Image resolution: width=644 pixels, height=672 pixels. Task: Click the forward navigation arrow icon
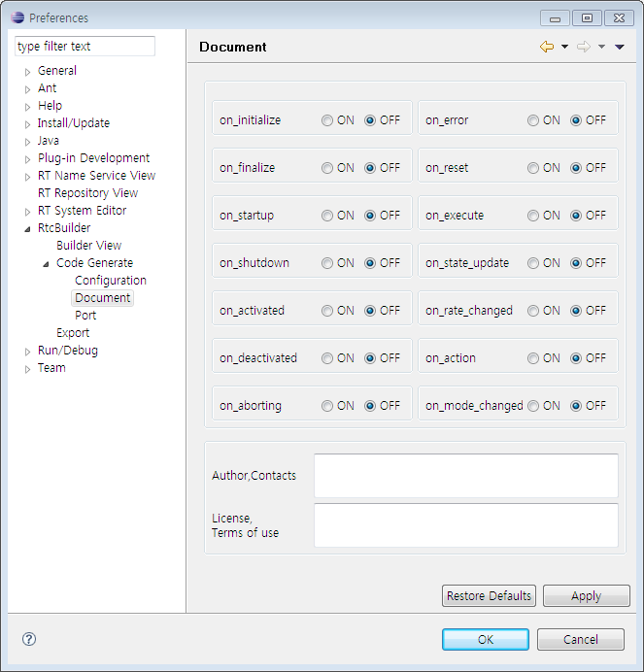[583, 47]
